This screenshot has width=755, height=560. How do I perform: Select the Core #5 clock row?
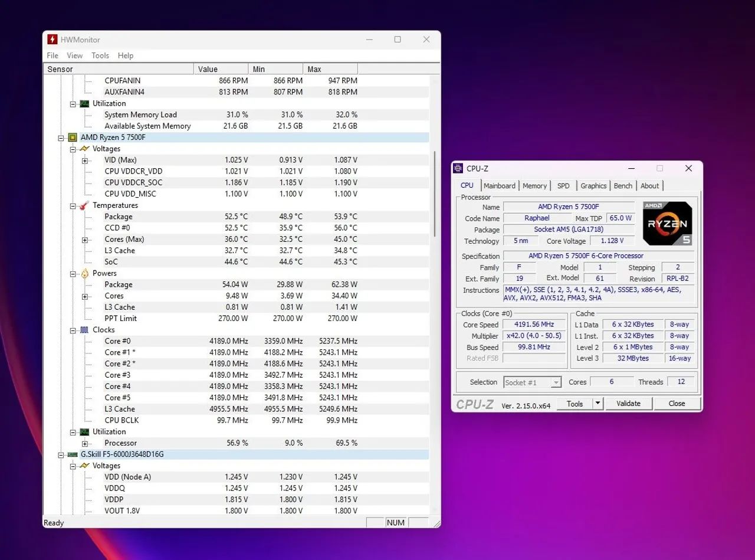coord(237,398)
